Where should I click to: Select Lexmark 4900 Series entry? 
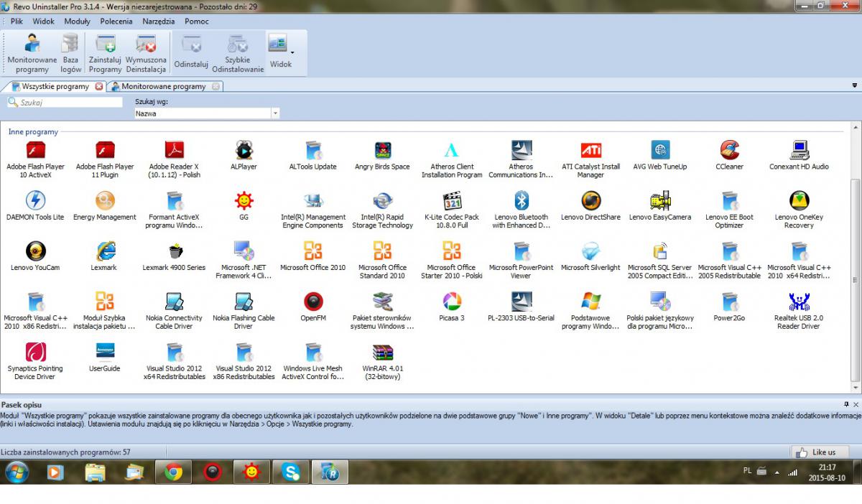pyautogui.click(x=174, y=256)
